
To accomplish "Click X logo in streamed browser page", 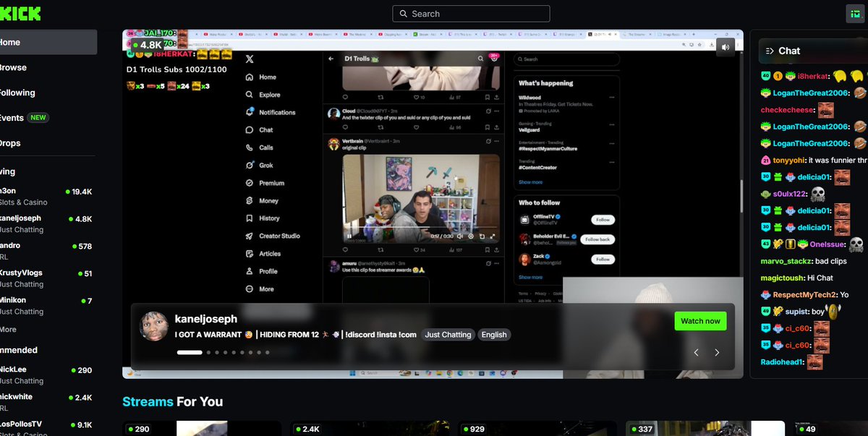I will click(x=250, y=59).
